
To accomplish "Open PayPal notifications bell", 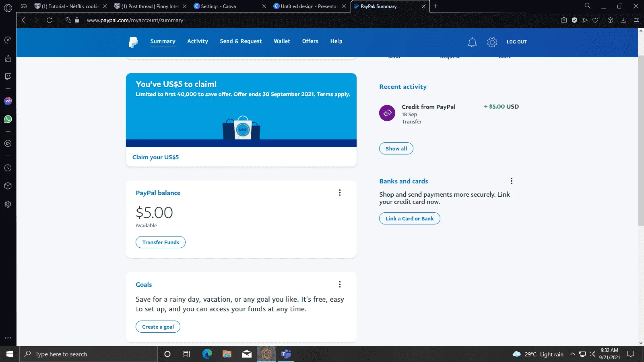I will pos(472,42).
